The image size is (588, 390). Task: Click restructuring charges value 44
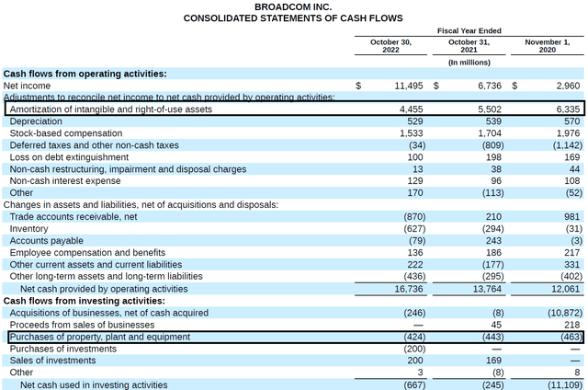(574, 169)
